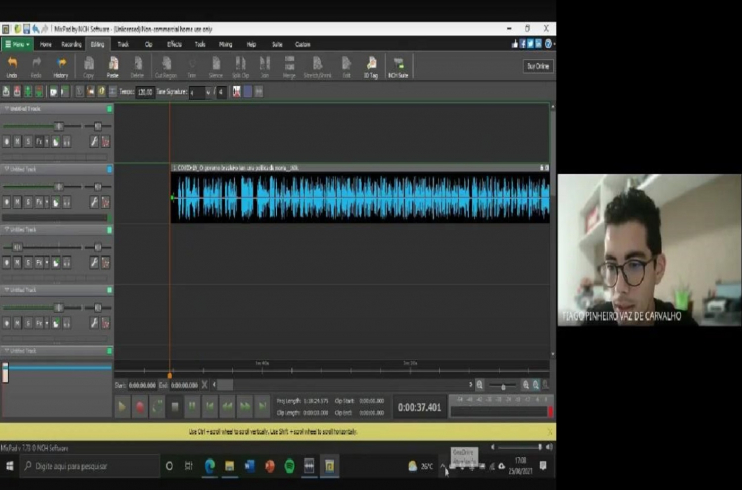Toggle the metronome icon beside the time signature
This screenshot has width=742, height=490.
[x=236, y=92]
